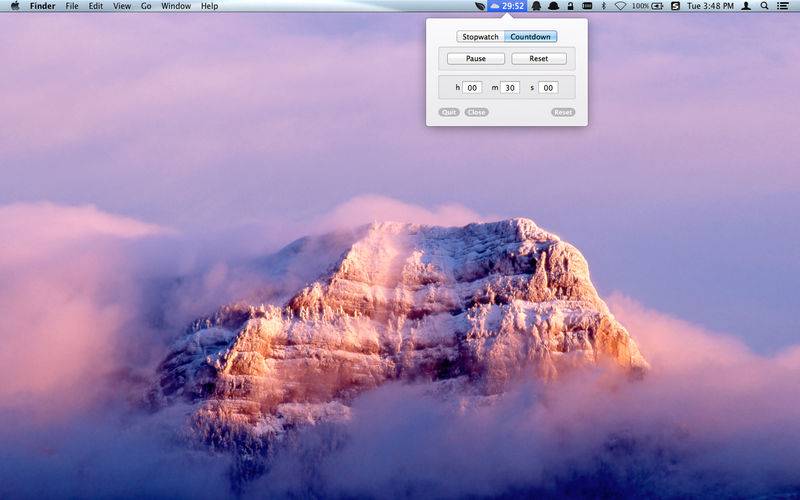Open the File menu
This screenshot has width=800, height=500.
coord(72,6)
